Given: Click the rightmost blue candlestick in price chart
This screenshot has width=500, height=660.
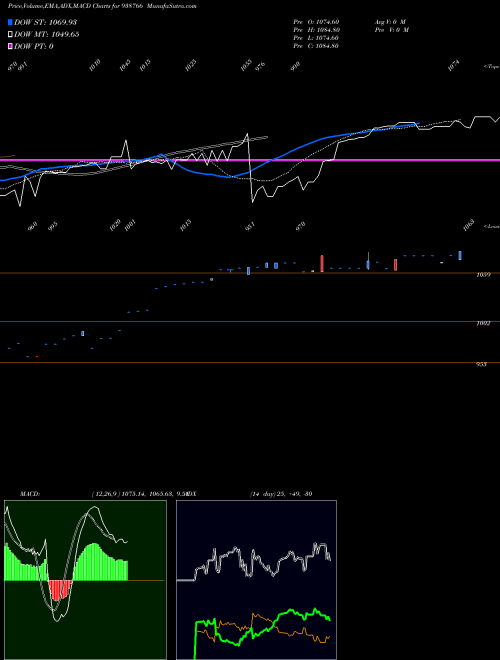Looking at the screenshot, I should pos(460,255).
